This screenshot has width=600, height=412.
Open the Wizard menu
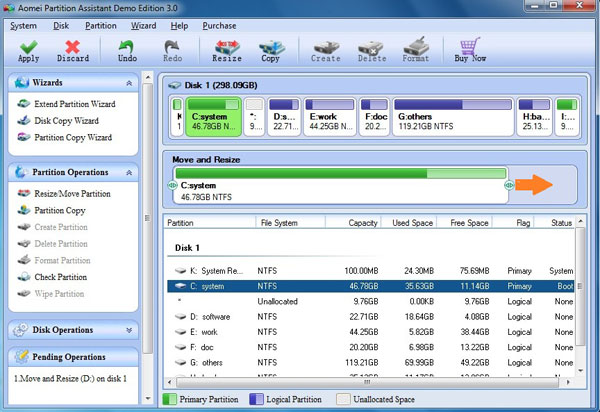click(x=143, y=26)
